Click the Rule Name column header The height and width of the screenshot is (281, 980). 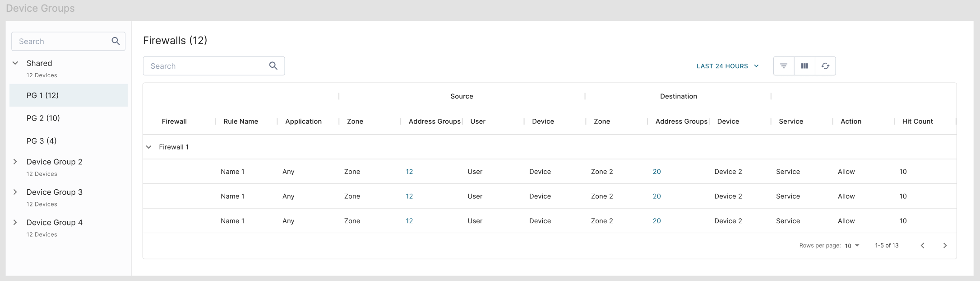(x=241, y=121)
